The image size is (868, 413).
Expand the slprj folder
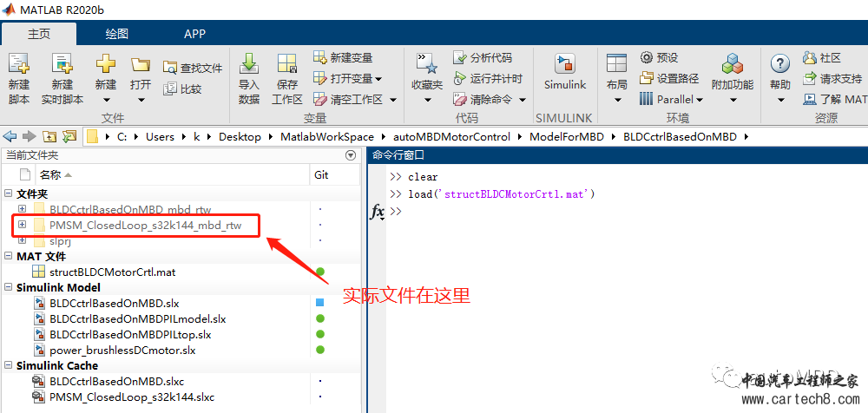click(x=23, y=240)
